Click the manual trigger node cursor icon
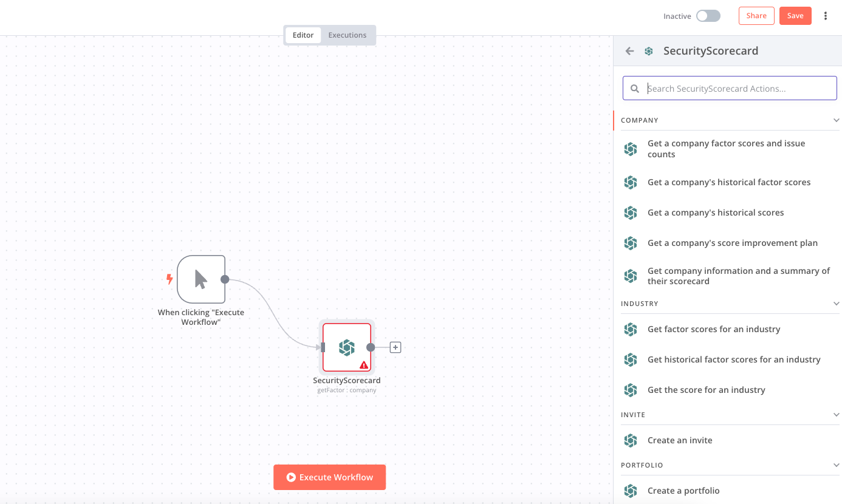842x504 pixels. pyautogui.click(x=201, y=279)
